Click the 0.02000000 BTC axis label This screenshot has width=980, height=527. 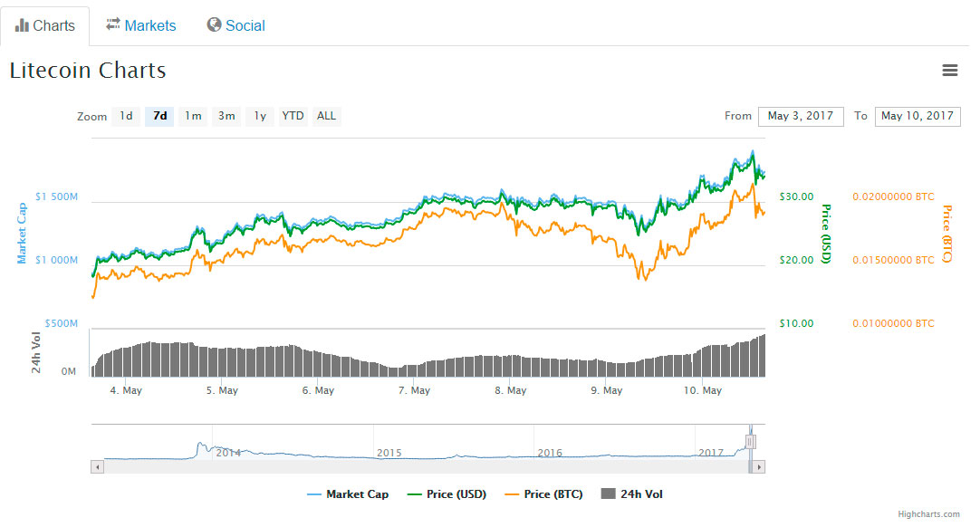point(893,196)
